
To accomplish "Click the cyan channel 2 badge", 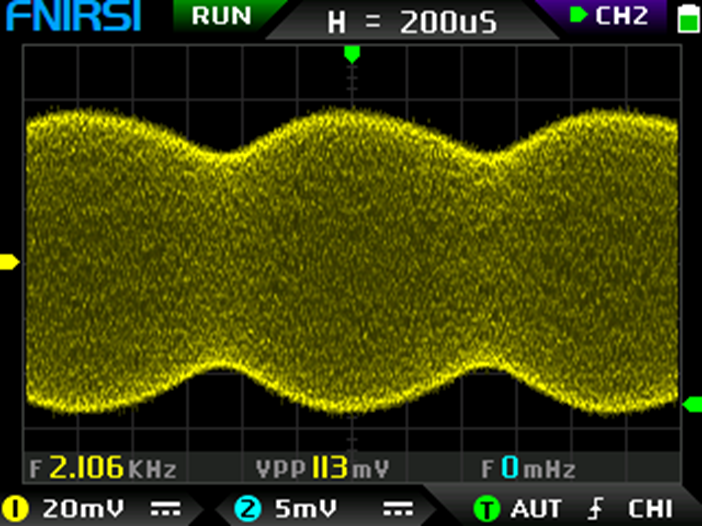I will click(x=247, y=509).
